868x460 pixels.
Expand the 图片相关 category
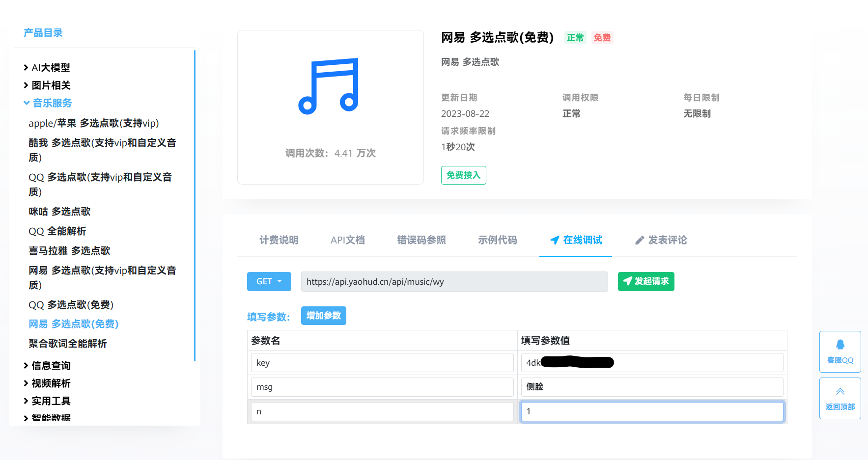[x=47, y=85]
